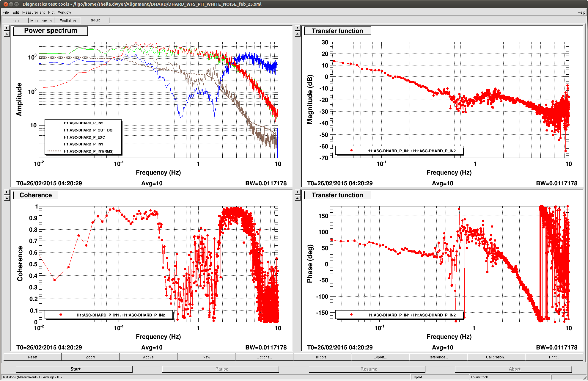Expand right arrow beside Coherence plot

(7, 192)
